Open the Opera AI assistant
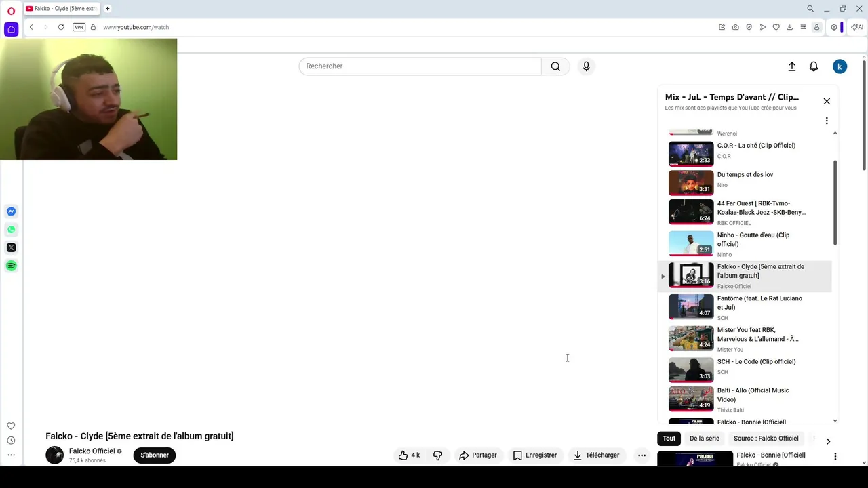 pos(857,27)
